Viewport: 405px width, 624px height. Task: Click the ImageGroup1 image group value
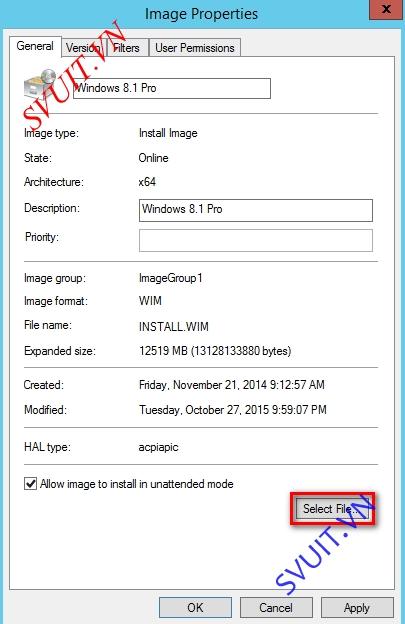click(x=171, y=278)
